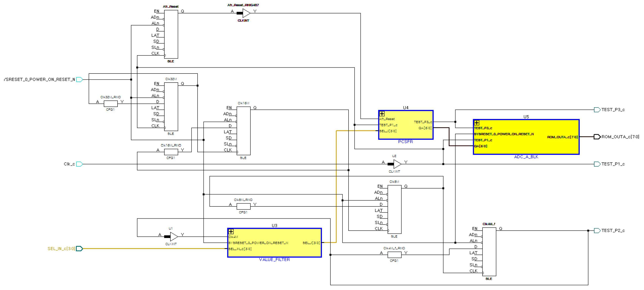Expand the U3 VALUE_FILTER block plus icon

231,231
